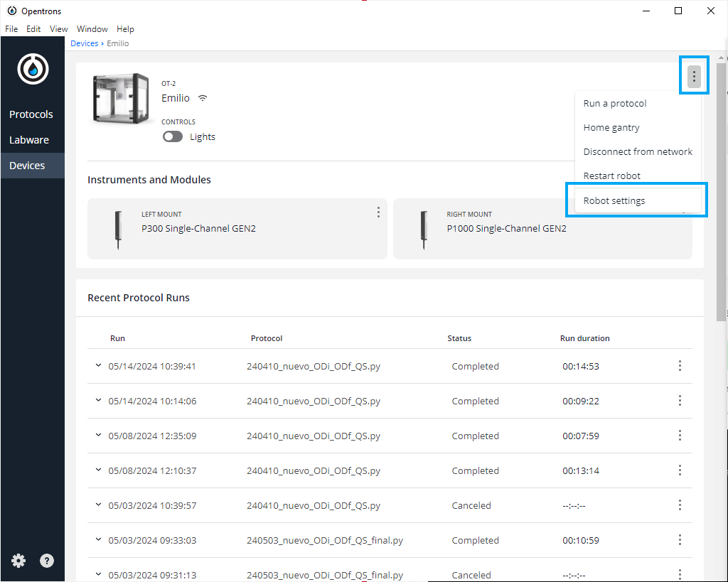The image size is (728, 582).
Task: Click P1000 Single-Channel GEN2 label
Action: pyautogui.click(x=506, y=228)
